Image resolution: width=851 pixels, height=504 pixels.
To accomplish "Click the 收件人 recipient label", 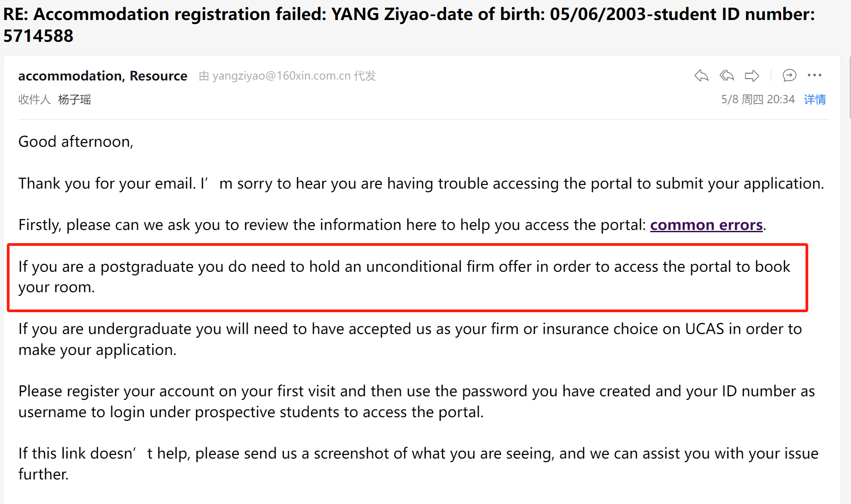I will pos(34,100).
